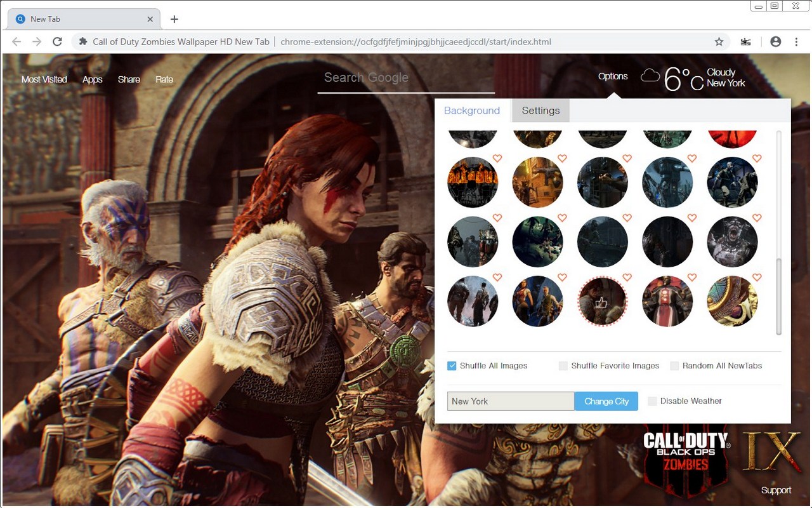The image size is (812, 508).
Task: Open the Most Visited menu
Action: [44, 79]
